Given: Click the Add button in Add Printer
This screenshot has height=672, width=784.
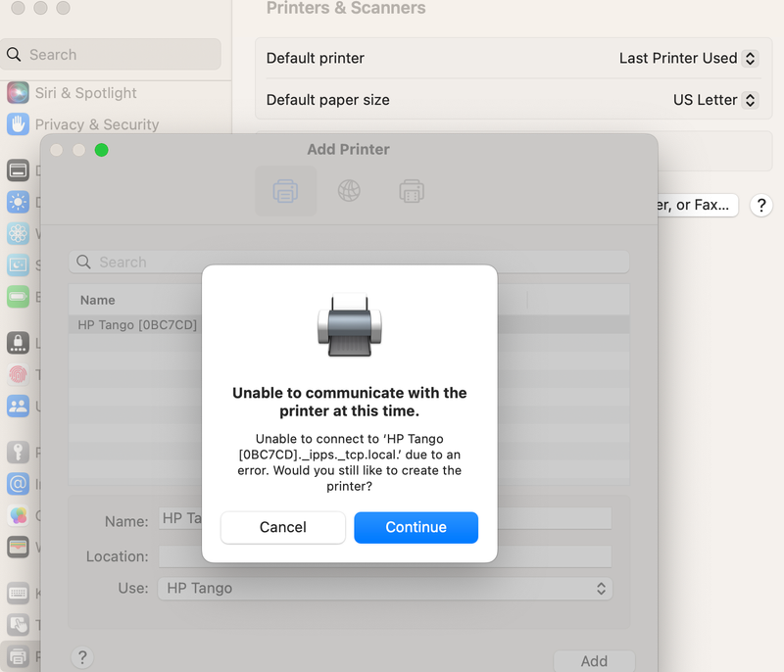Looking at the screenshot, I should pos(594,661).
